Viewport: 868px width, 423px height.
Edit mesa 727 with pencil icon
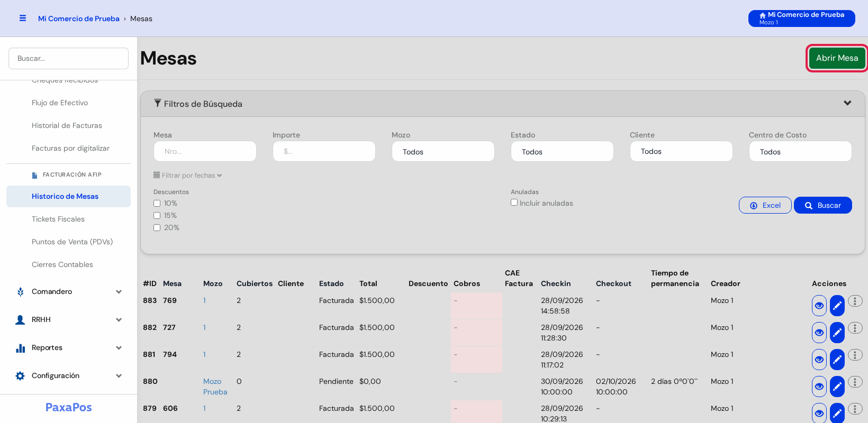click(837, 333)
